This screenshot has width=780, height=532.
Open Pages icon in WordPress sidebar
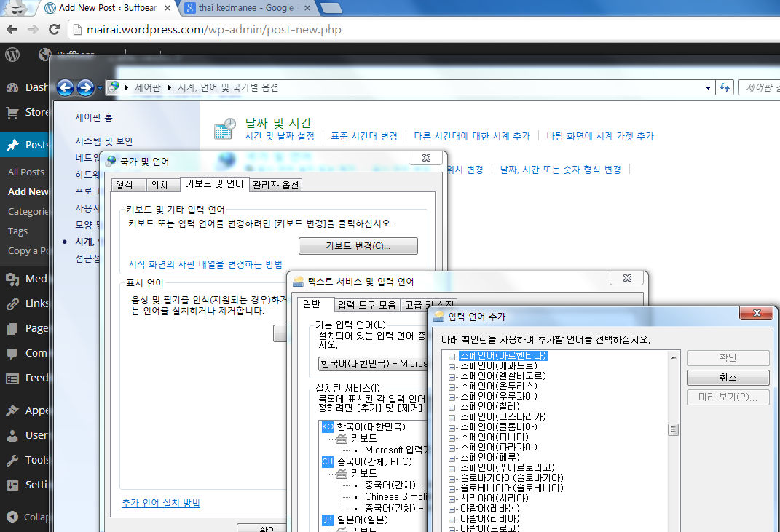tap(12, 329)
